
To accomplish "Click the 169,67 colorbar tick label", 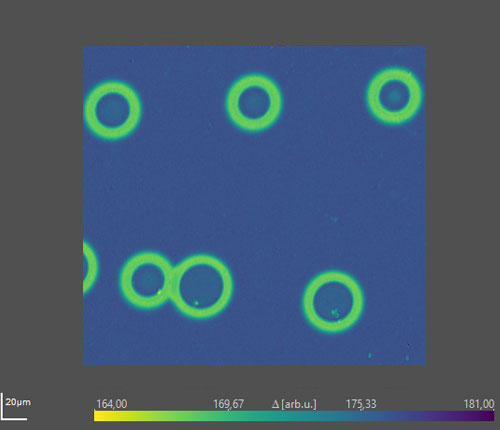I will (x=228, y=404).
